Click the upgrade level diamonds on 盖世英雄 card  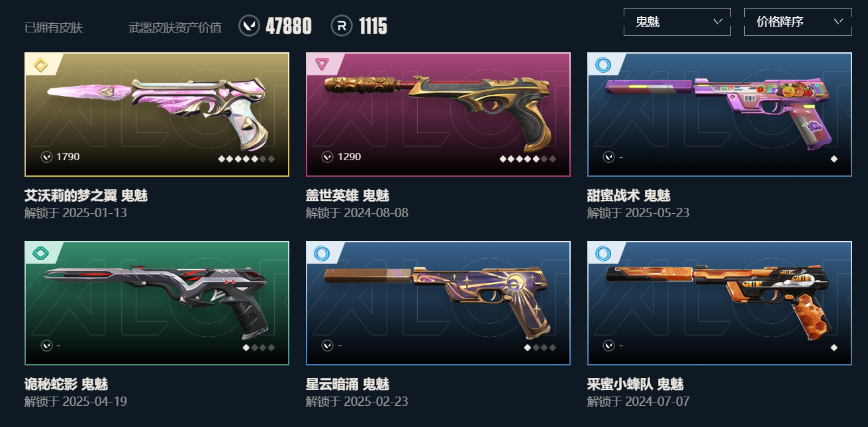click(x=528, y=159)
